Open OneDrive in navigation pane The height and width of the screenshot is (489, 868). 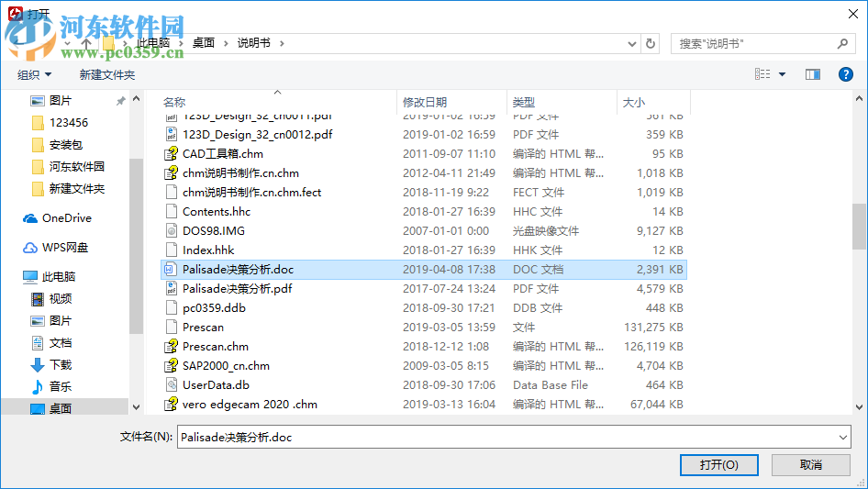66,218
